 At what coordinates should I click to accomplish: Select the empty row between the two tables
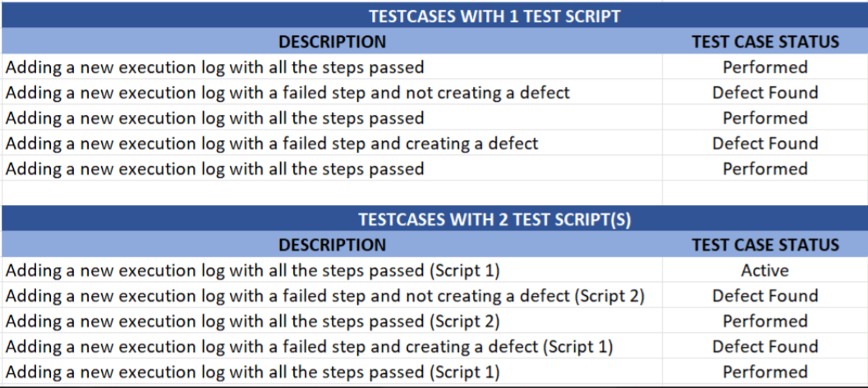click(434, 193)
